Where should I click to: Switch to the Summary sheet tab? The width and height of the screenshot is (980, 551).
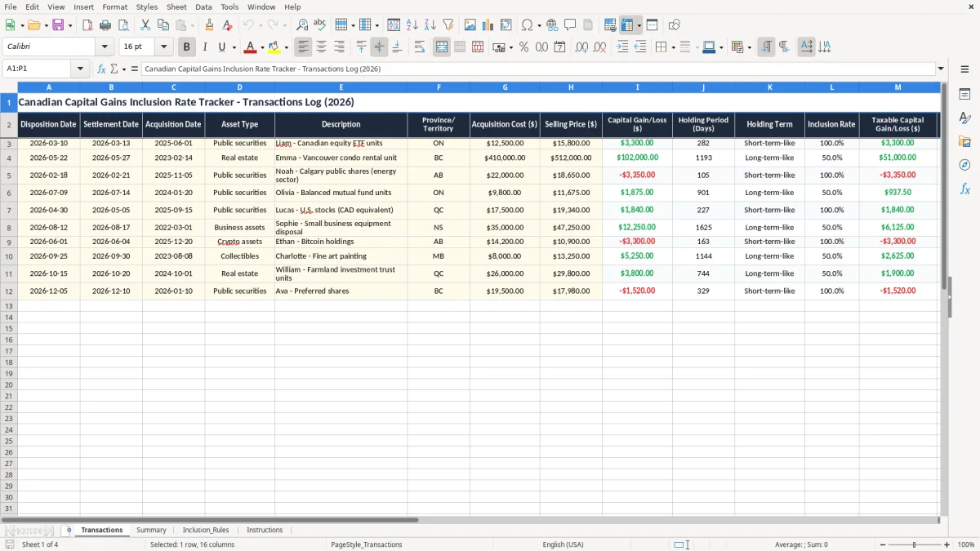(x=151, y=530)
